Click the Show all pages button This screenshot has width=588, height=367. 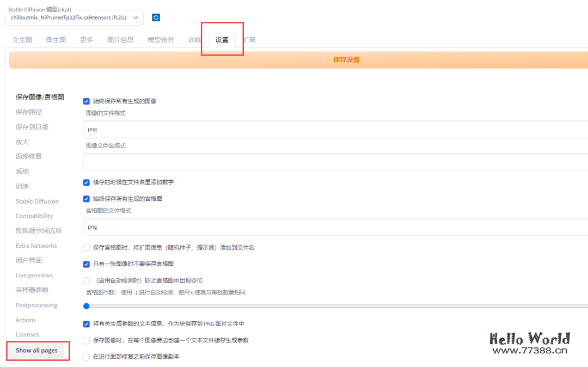click(x=37, y=351)
